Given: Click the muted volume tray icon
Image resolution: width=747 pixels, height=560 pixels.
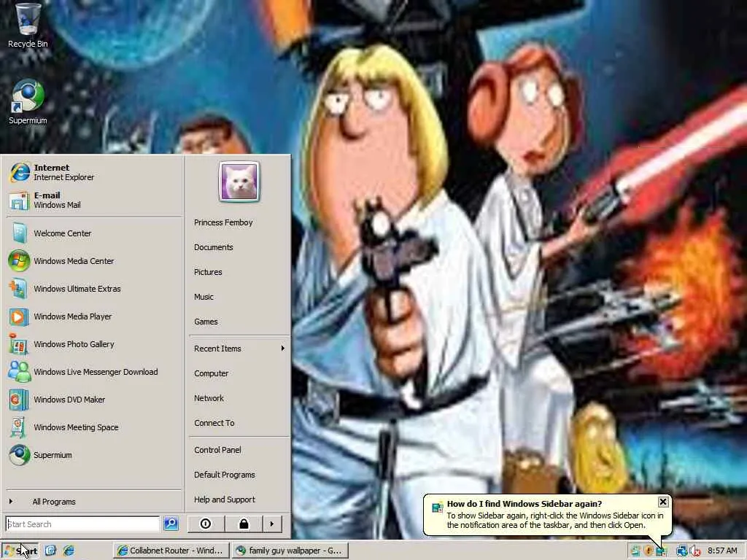Looking at the screenshot, I should [x=695, y=551].
